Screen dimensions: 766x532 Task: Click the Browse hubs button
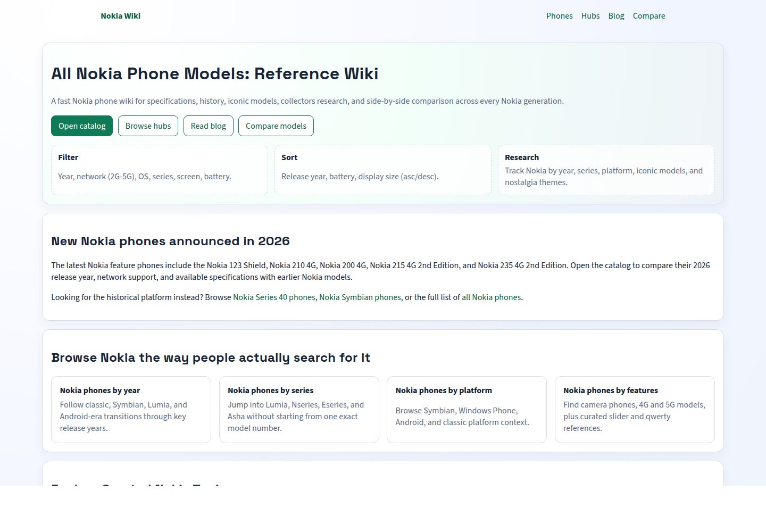coord(148,126)
